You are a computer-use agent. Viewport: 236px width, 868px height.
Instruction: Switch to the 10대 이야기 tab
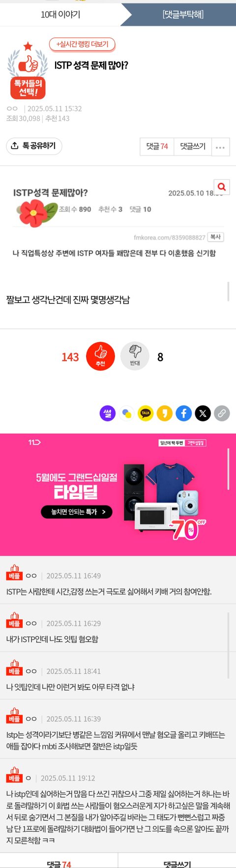tap(60, 14)
